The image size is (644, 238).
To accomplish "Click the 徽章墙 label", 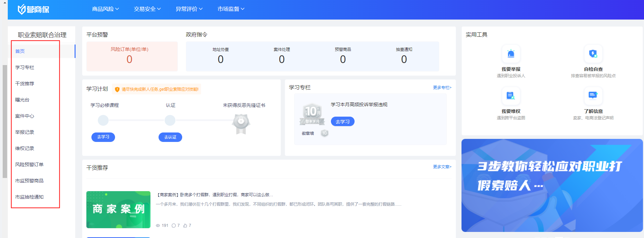I will pos(308,133).
